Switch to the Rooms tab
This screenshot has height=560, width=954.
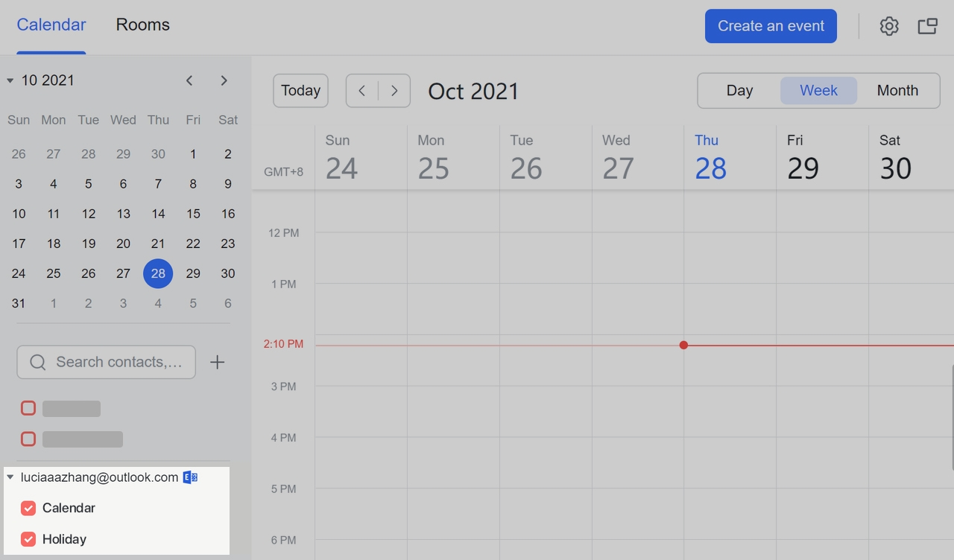(142, 25)
